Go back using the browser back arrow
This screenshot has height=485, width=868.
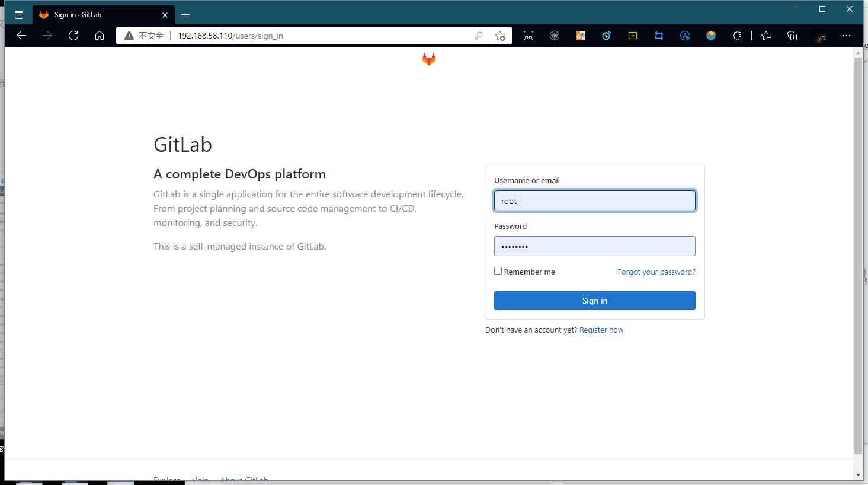tap(21, 36)
